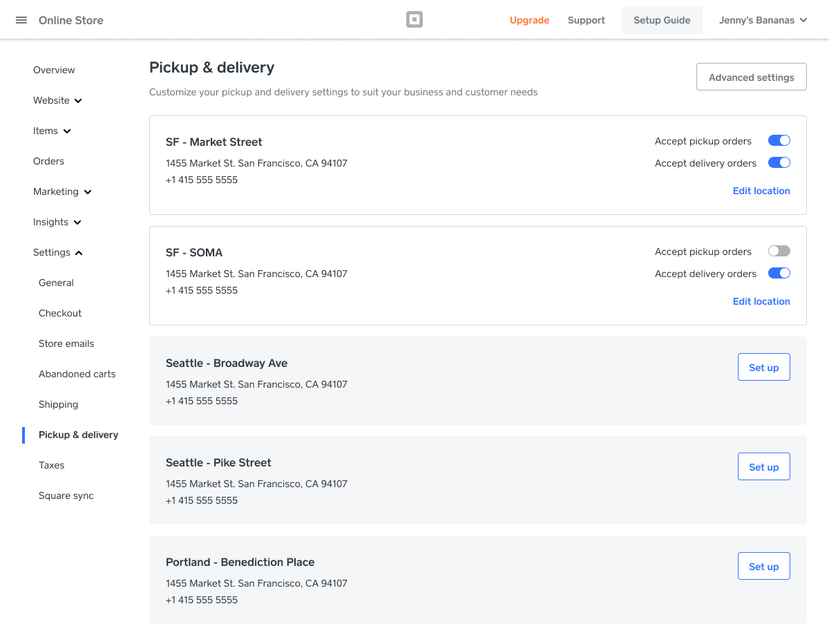
Task: Open Advanced settings
Action: [x=752, y=77]
